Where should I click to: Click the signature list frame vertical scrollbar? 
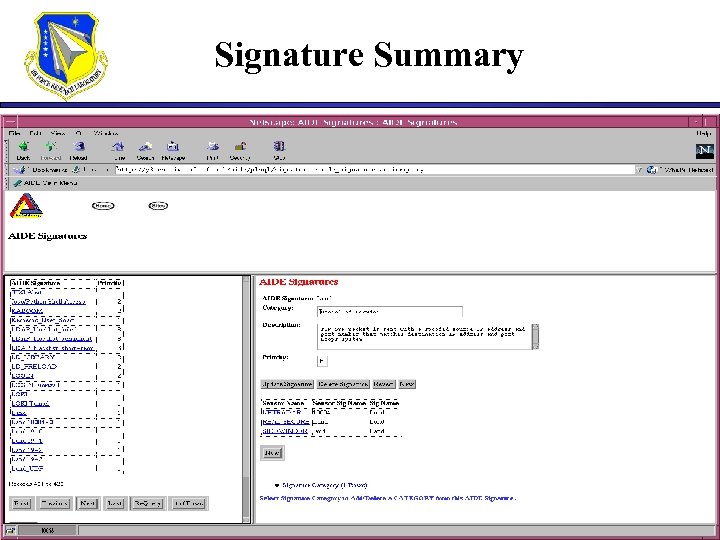click(x=247, y=399)
